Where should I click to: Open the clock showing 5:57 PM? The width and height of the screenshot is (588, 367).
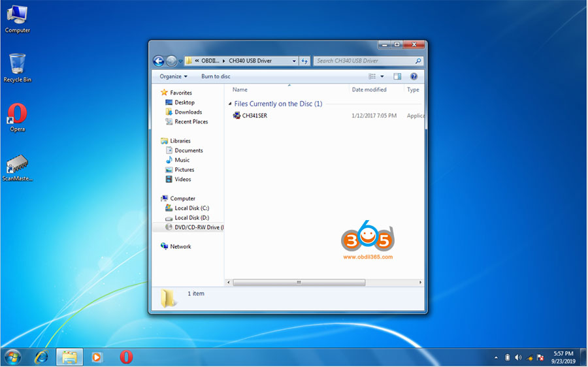(563, 357)
